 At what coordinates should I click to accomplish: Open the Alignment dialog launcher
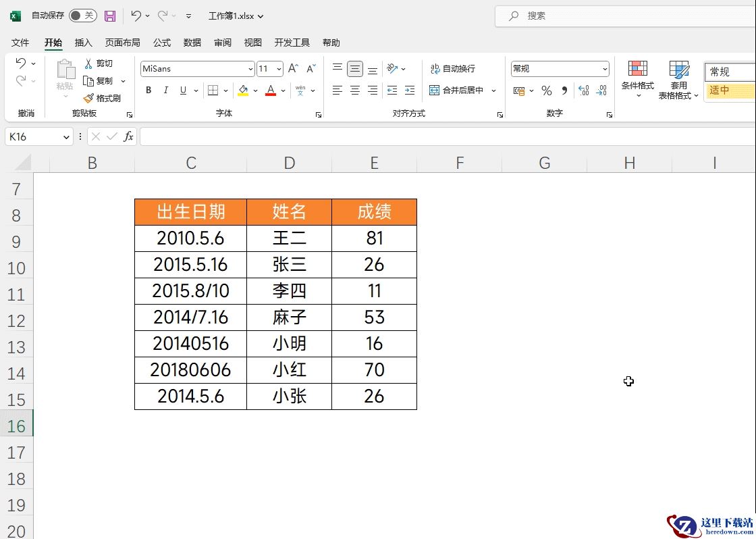tap(500, 115)
